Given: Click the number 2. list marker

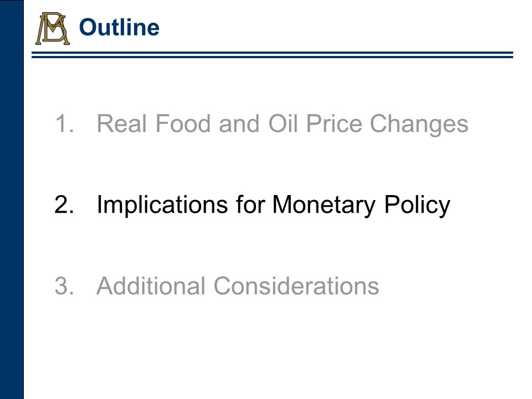Looking at the screenshot, I should [64, 204].
